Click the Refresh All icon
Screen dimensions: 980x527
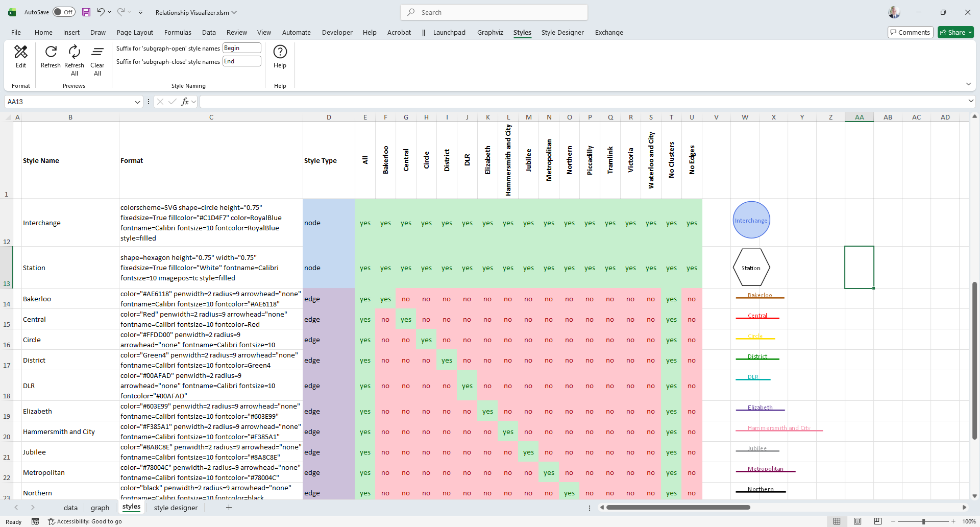pyautogui.click(x=74, y=52)
